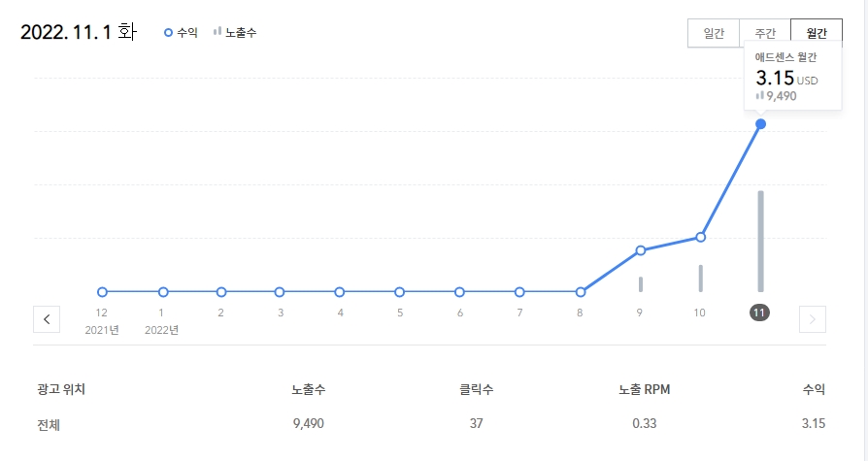868x461 pixels.
Task: Click the 37 clicks cell
Action: (476, 424)
